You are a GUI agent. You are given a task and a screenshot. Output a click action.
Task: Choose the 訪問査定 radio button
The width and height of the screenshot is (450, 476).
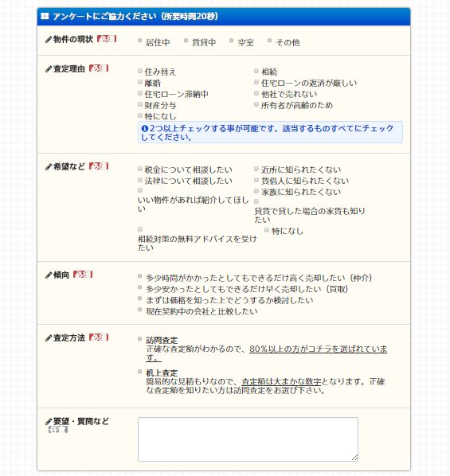point(139,339)
